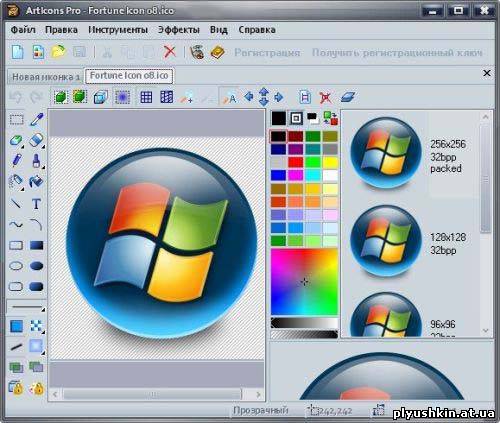Create a new file from the toolbar
The image size is (500, 423).
click(17, 52)
